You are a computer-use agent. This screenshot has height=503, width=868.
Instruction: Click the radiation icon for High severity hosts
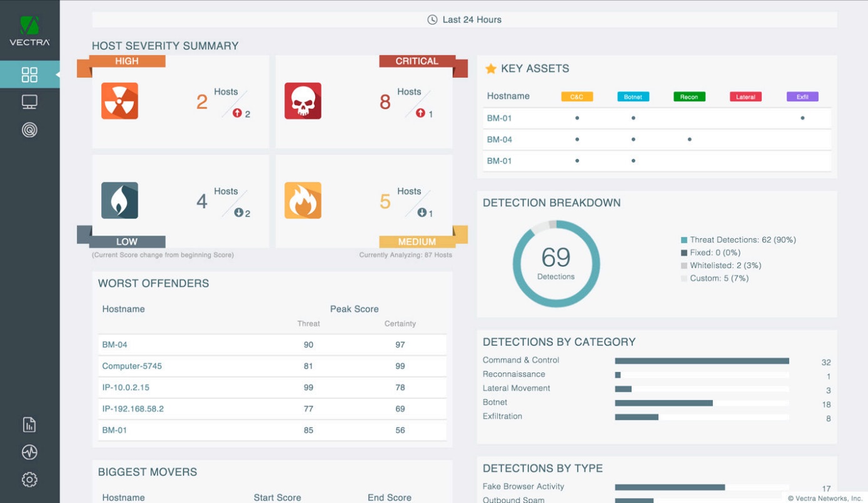point(119,101)
